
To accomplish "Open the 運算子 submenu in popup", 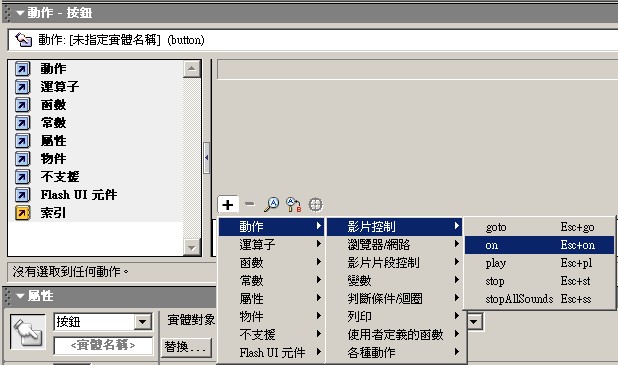I will 272,245.
